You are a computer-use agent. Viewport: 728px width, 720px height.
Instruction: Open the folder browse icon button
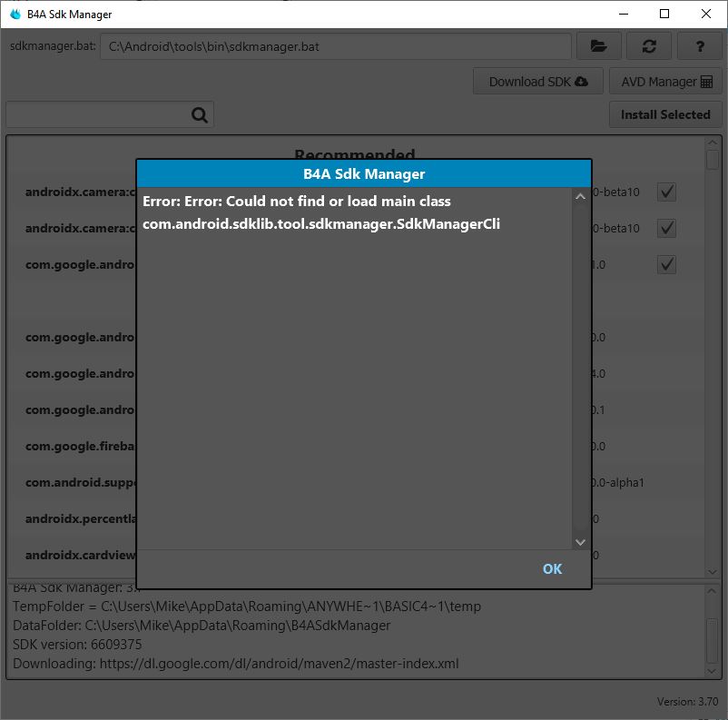click(x=598, y=46)
